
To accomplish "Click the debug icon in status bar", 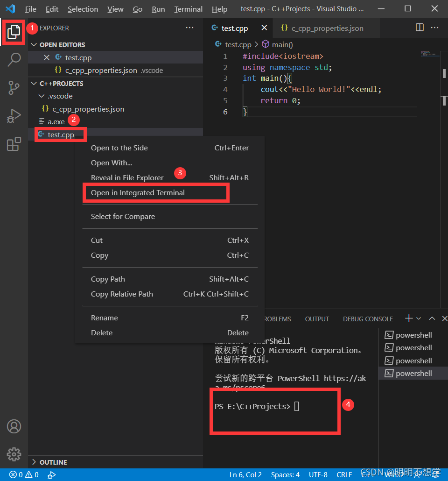I will [x=51, y=475].
